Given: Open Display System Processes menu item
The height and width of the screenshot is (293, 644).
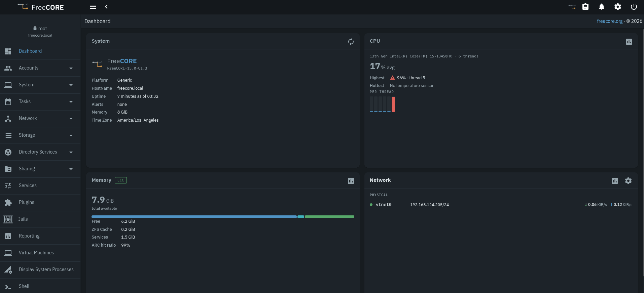Looking at the screenshot, I should coord(40,270).
